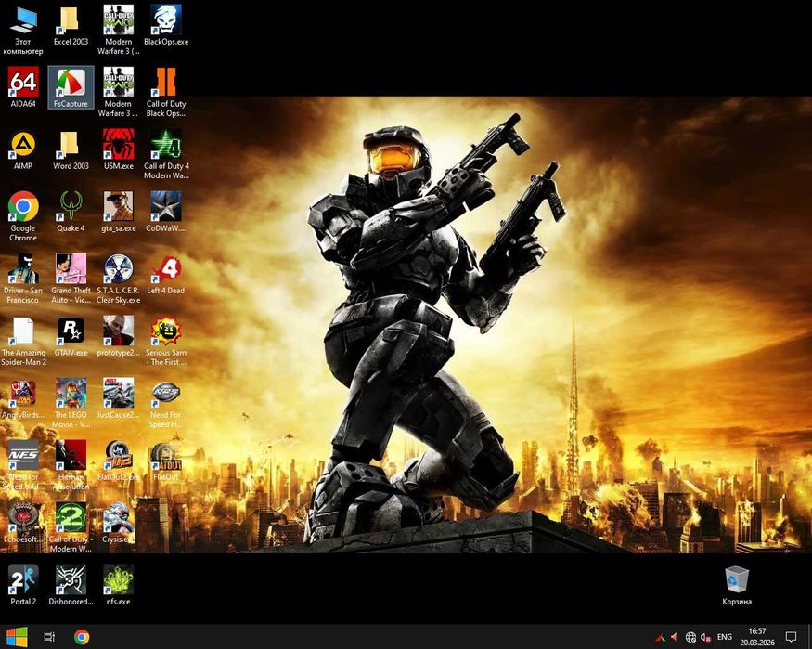This screenshot has width=812, height=649.
Task: Open the AIMP player shortcut
Action: (23, 150)
